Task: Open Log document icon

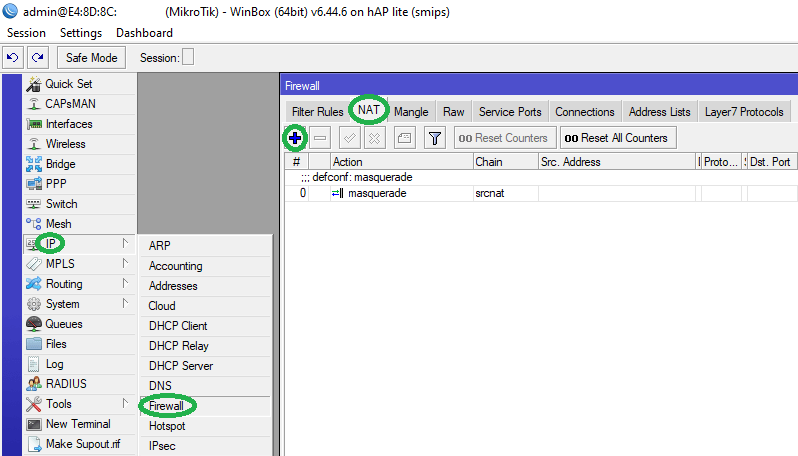Action: tap(34, 364)
